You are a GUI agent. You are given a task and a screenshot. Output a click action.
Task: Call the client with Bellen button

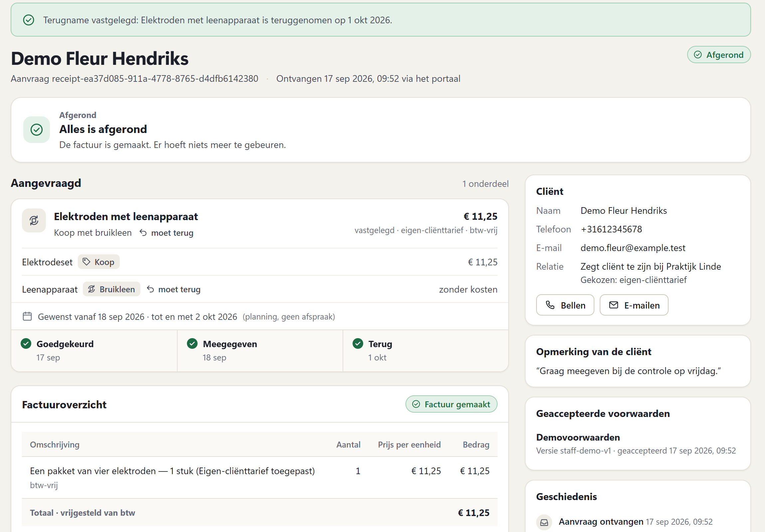tap(565, 305)
